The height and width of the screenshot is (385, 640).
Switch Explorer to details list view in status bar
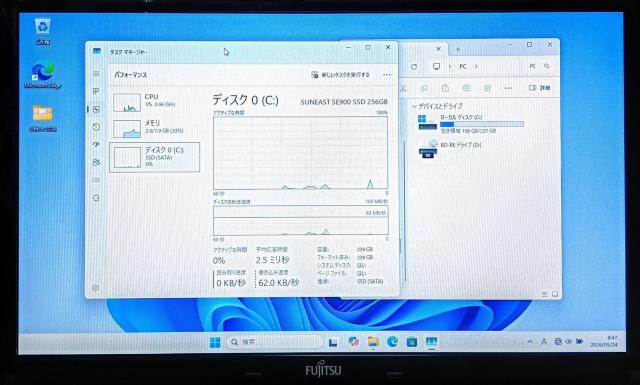(x=544, y=294)
